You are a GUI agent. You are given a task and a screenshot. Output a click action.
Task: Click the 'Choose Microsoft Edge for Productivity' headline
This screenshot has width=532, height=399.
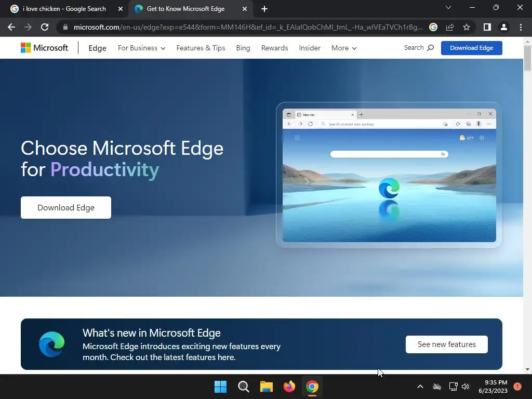pyautogui.click(x=122, y=159)
